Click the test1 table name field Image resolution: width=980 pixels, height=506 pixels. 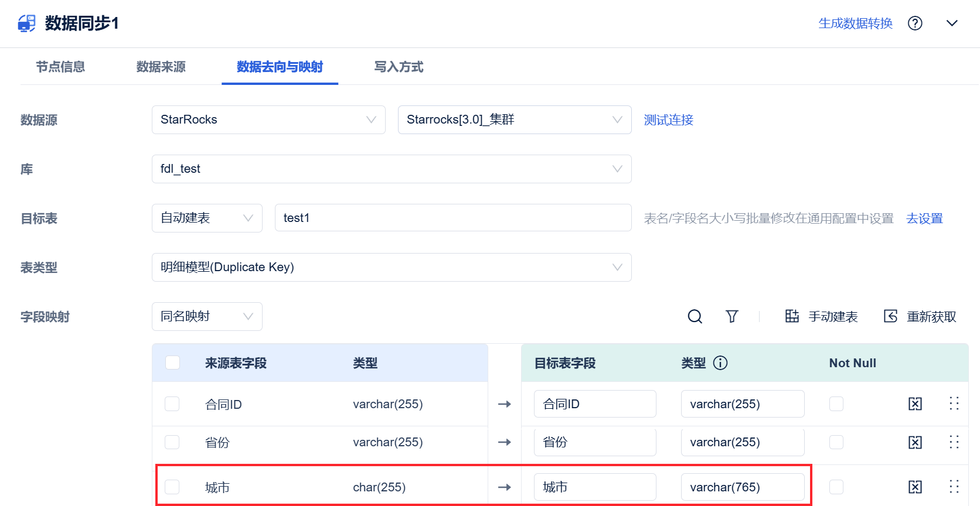coord(453,218)
